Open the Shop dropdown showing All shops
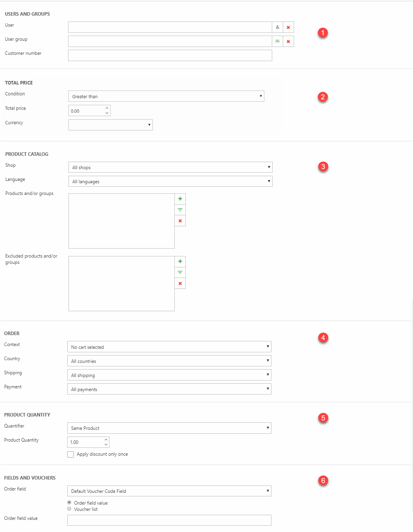The width and height of the screenshot is (413, 532). point(170,167)
